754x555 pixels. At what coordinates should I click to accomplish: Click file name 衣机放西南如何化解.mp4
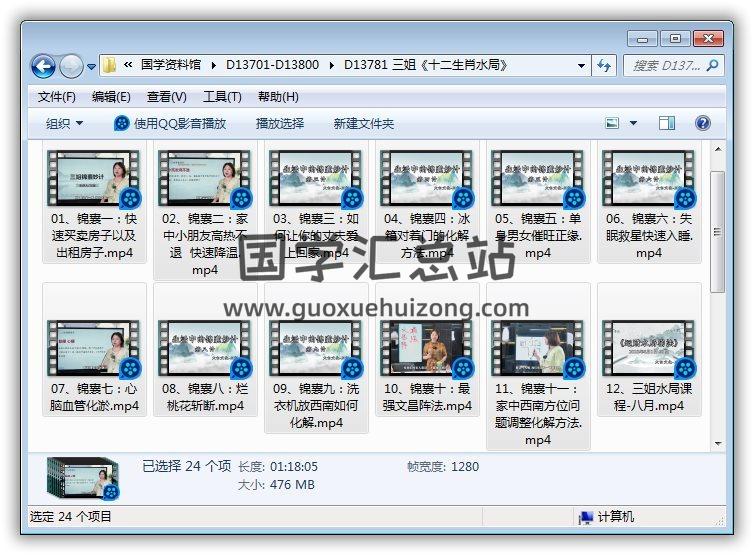point(316,414)
